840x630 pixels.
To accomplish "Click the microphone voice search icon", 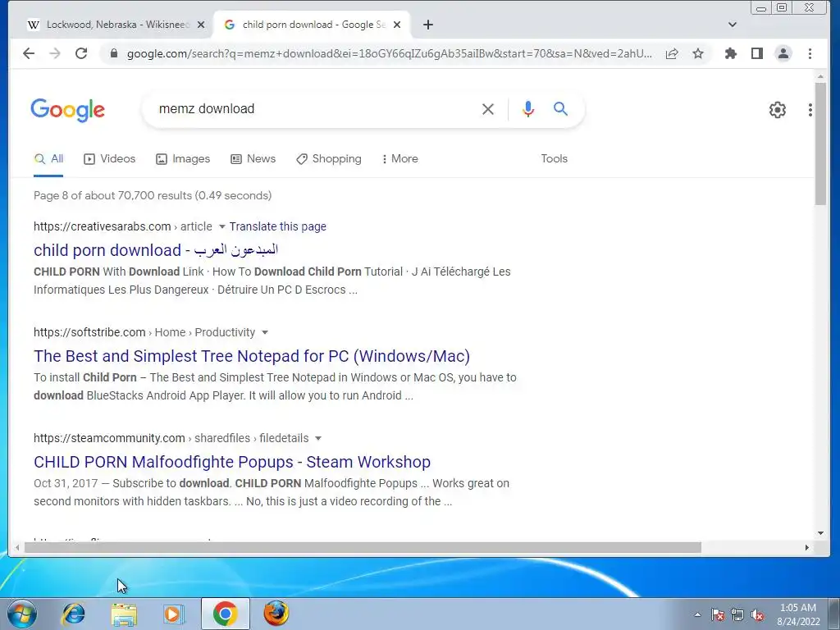I will tap(527, 109).
